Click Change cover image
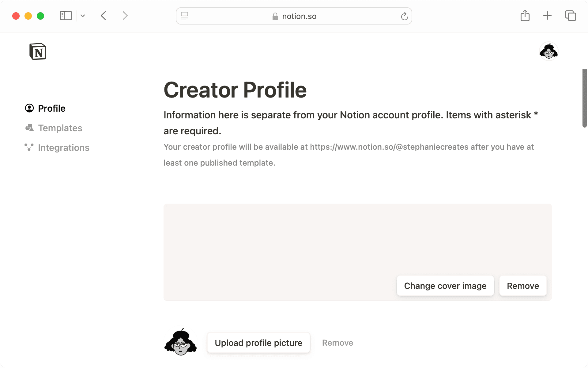The image size is (588, 368). click(445, 286)
